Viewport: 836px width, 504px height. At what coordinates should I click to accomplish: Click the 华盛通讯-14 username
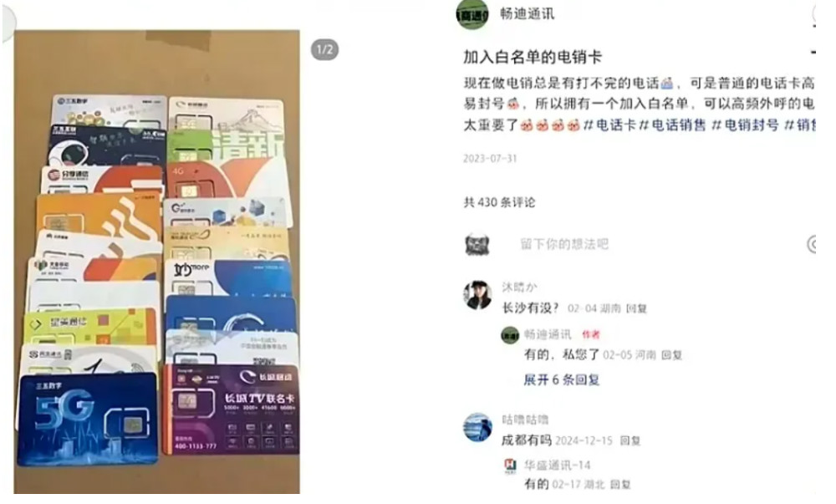557,465
